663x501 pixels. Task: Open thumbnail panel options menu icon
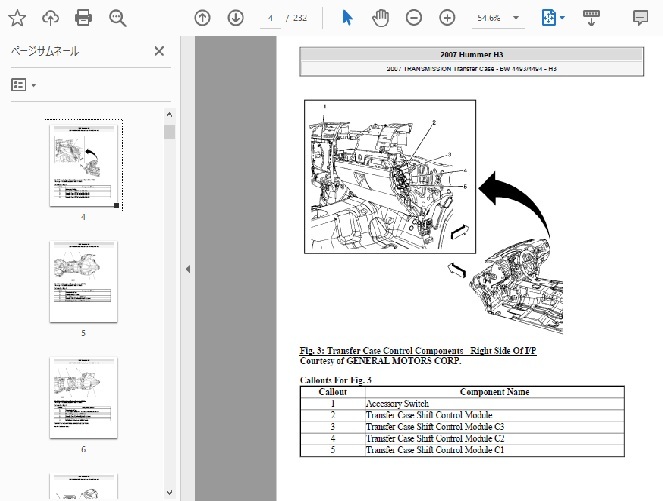[23, 85]
